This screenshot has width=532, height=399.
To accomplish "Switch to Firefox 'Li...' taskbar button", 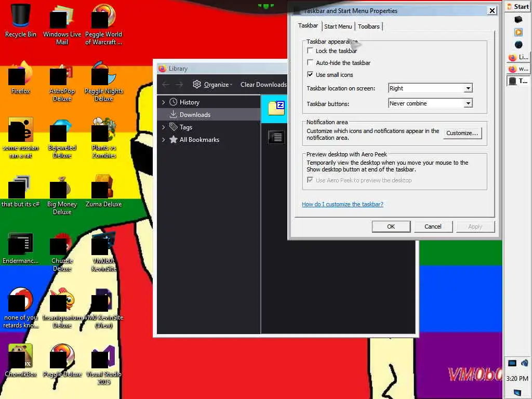I will [518, 57].
